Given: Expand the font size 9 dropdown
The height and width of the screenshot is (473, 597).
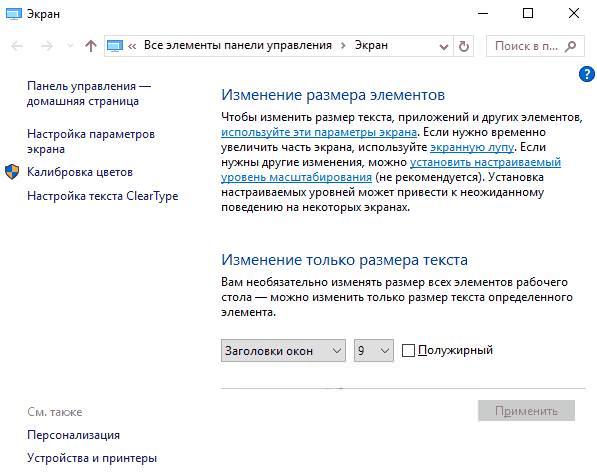Looking at the screenshot, I should 374,350.
